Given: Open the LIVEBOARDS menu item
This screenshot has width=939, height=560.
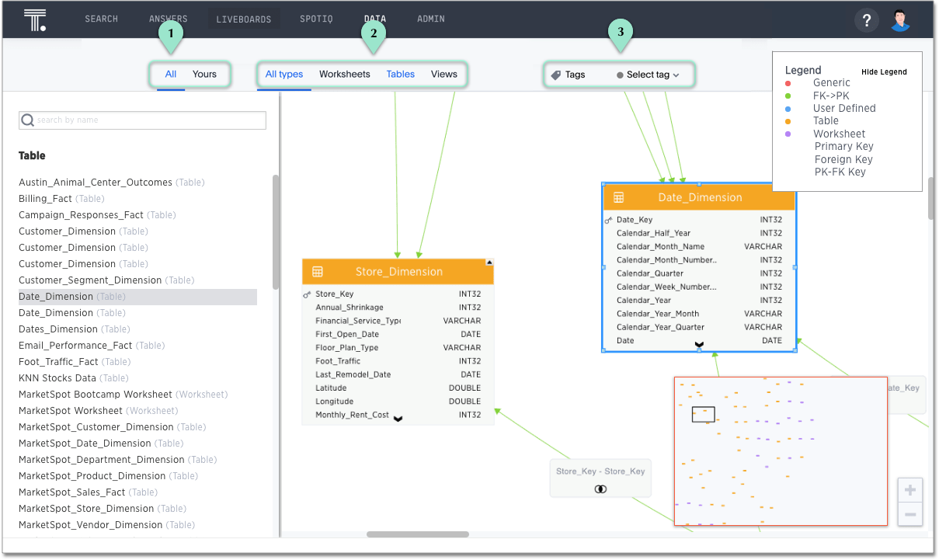Looking at the screenshot, I should [x=245, y=19].
